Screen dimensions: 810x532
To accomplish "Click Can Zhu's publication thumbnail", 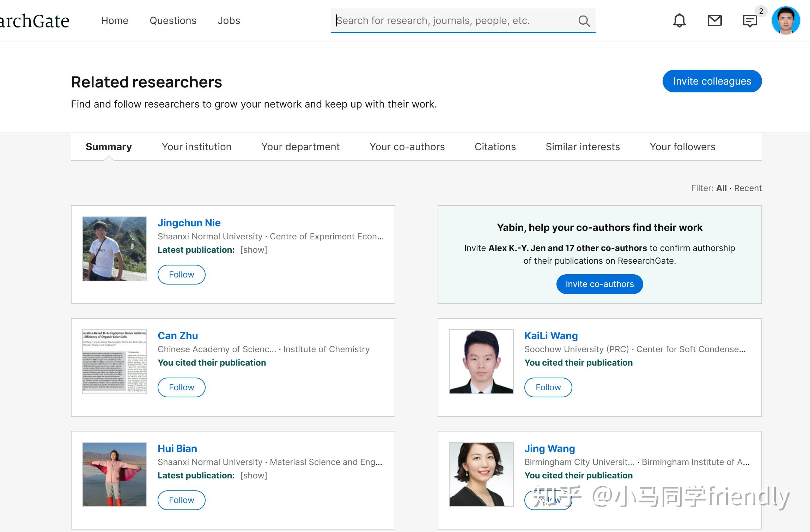I will 115,361.
